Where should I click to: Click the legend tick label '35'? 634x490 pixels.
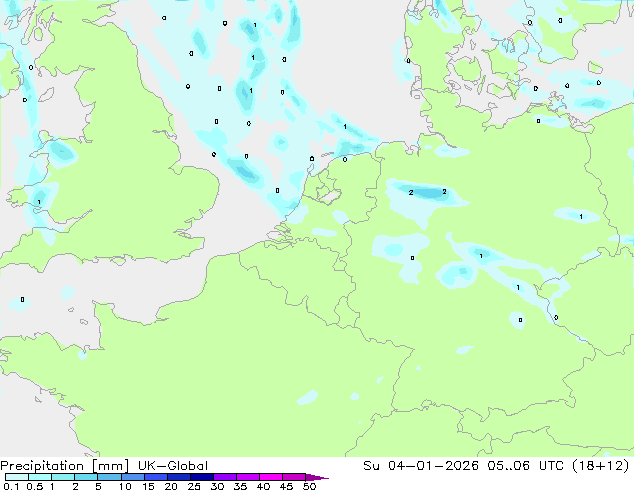[240, 486]
